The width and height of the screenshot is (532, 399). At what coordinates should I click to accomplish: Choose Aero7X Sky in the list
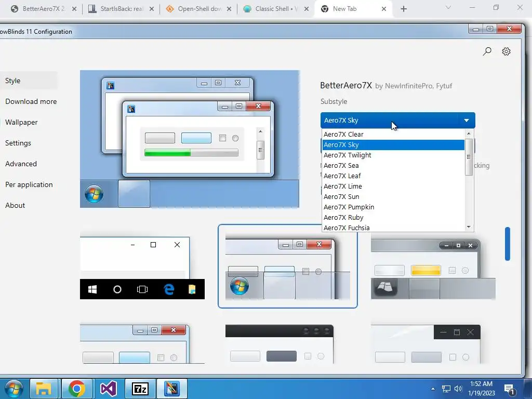click(x=393, y=145)
